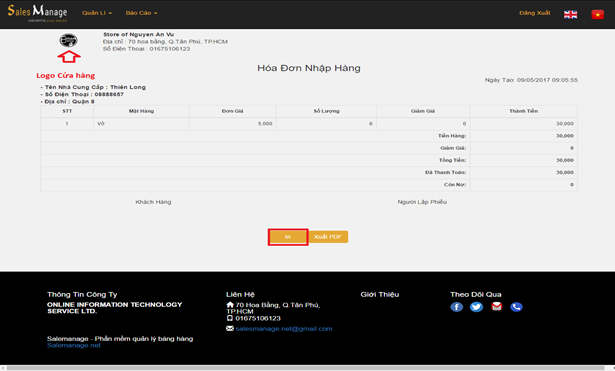The image size is (615, 371).
Task: Click the Giới Thiệu footer heading
Action: pyautogui.click(x=380, y=295)
